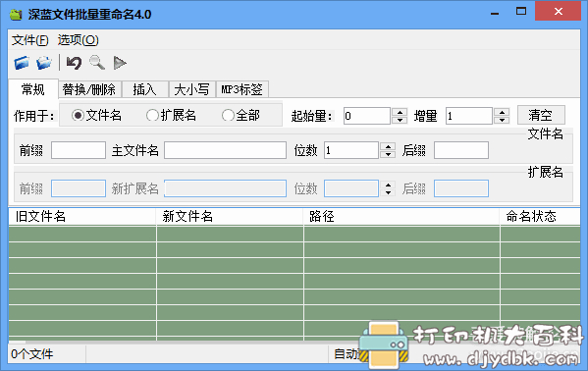Image resolution: width=588 pixels, height=371 pixels.
Task: Increase the 起始量 value with up arrow
Action: click(x=400, y=112)
